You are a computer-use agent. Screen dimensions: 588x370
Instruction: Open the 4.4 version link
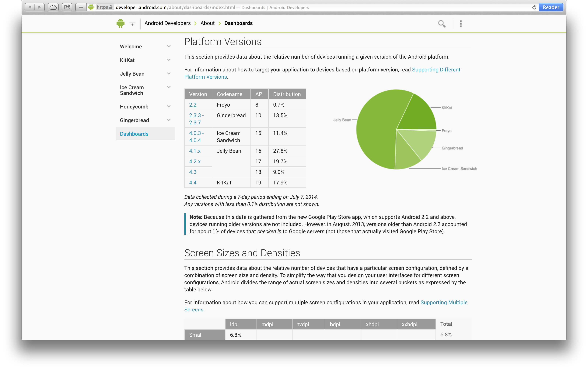tap(193, 183)
